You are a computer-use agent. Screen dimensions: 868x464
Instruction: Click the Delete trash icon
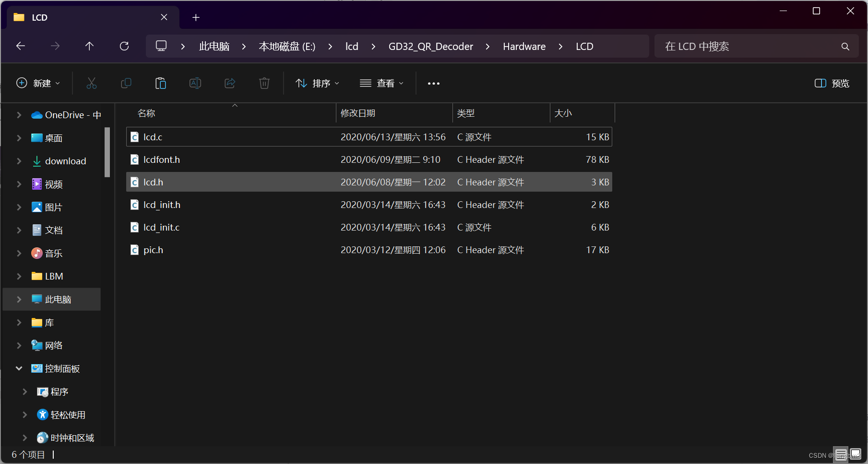pyautogui.click(x=264, y=83)
